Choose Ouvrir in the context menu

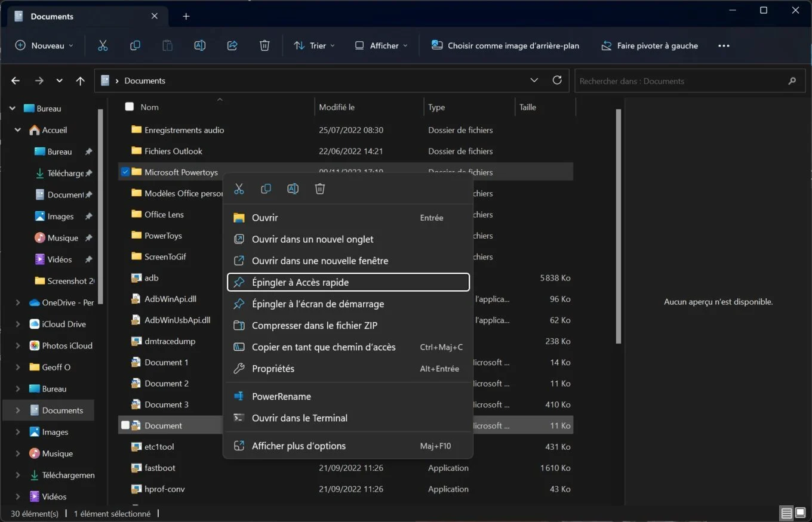pos(348,218)
